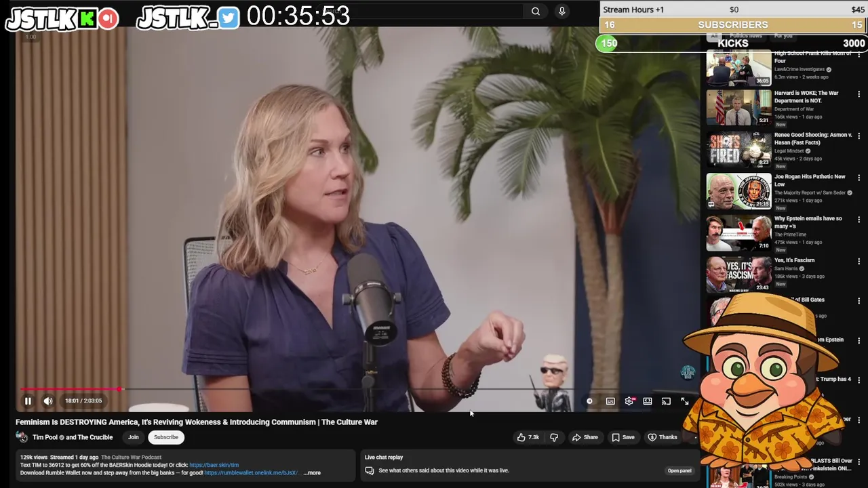Click the red progress bar scrubber handle
This screenshot has width=868, height=488.
(x=120, y=389)
